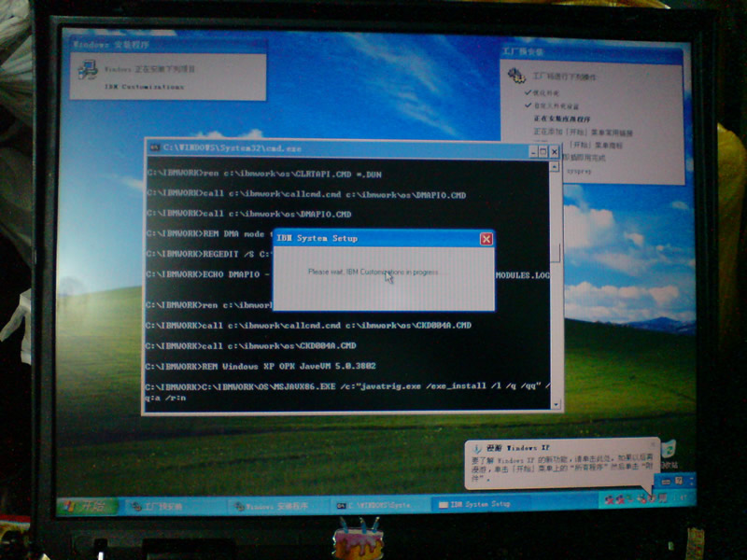Screen dimensions: 747x560
Task: Open the Recycle Bin (回收站) desktop icon
Action: [669, 454]
